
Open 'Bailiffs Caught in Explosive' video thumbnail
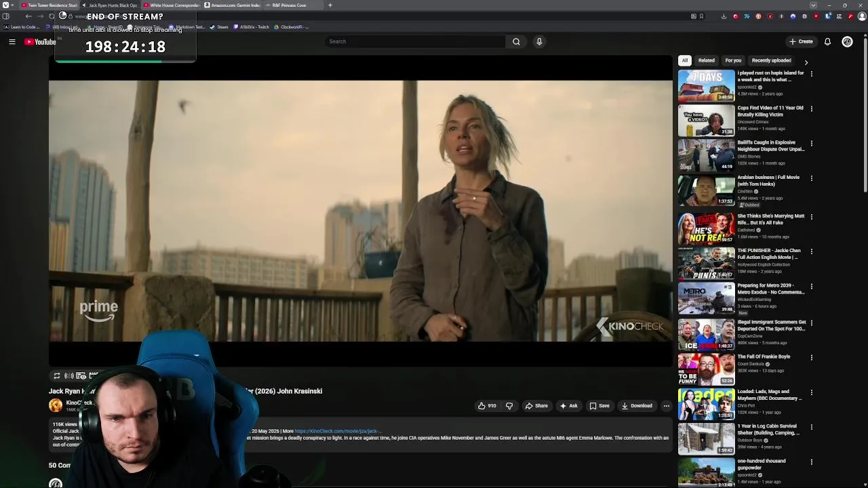[706, 155]
